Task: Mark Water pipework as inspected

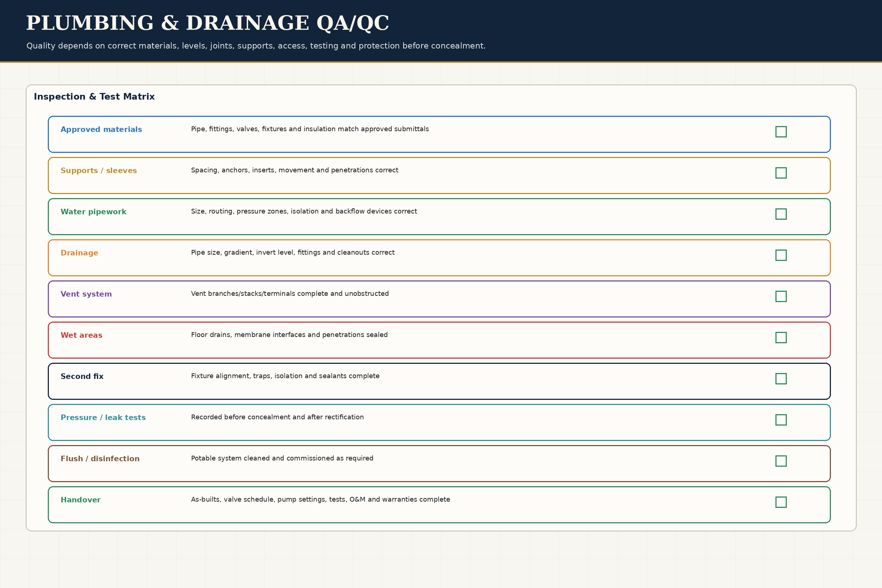Action: pos(781,214)
